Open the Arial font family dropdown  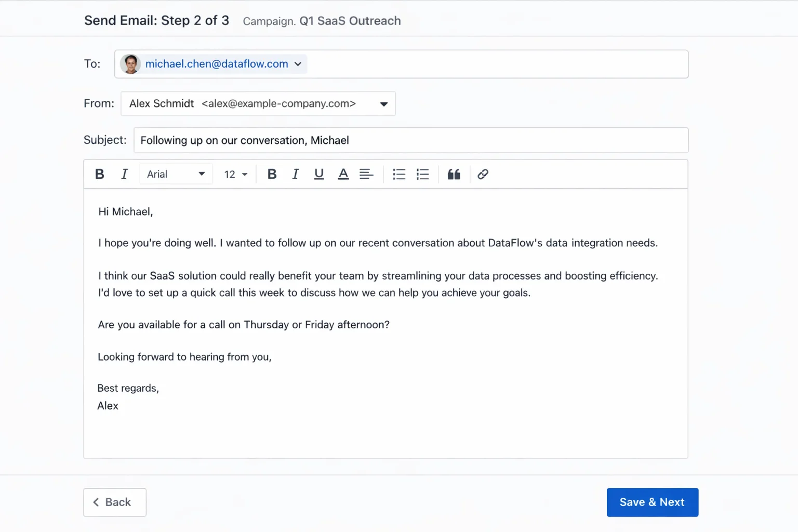point(176,174)
